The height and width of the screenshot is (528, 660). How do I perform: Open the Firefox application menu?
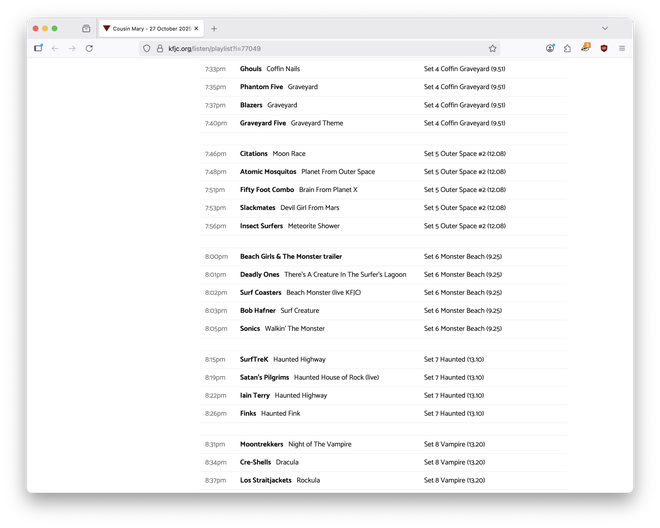coord(621,48)
